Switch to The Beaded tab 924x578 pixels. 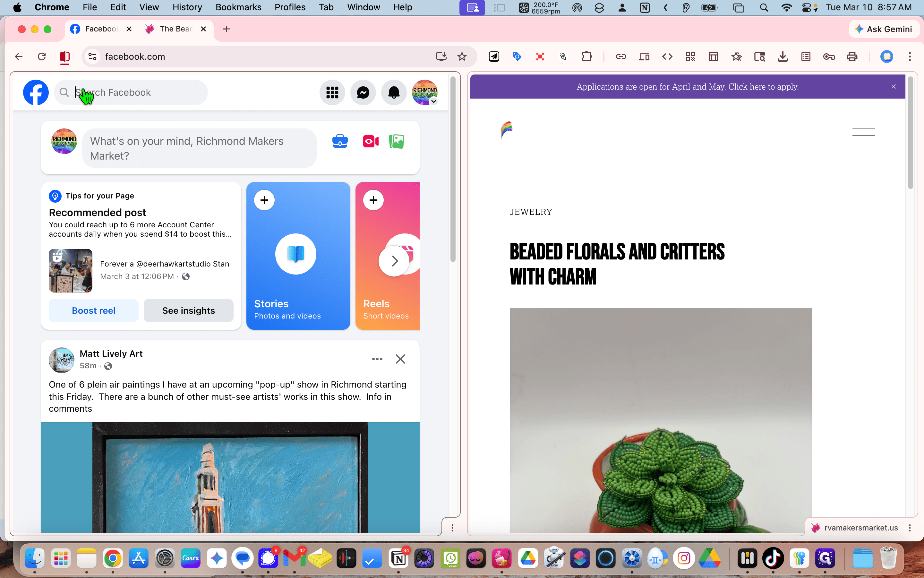click(175, 29)
